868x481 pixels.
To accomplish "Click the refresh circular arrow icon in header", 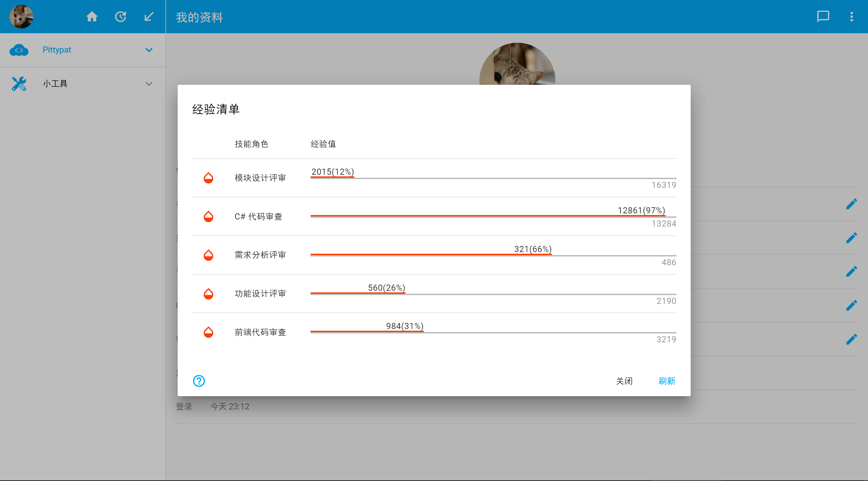I will [120, 17].
